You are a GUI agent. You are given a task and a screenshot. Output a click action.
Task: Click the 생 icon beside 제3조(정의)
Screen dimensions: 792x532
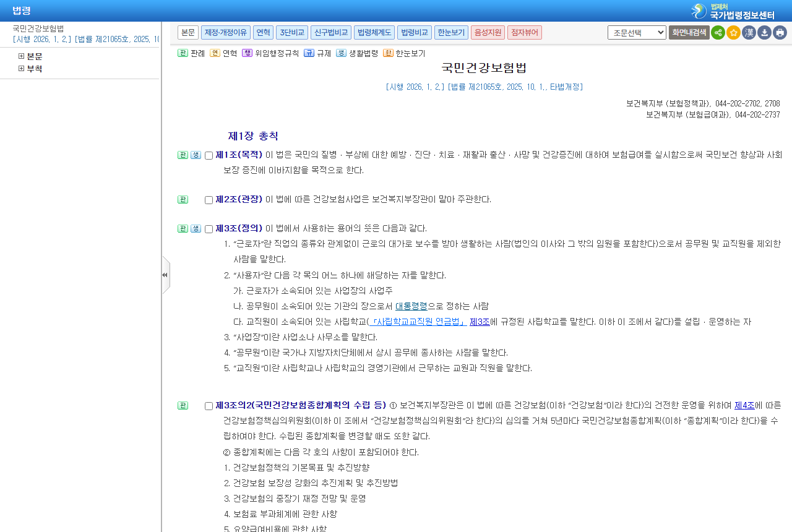(196, 229)
